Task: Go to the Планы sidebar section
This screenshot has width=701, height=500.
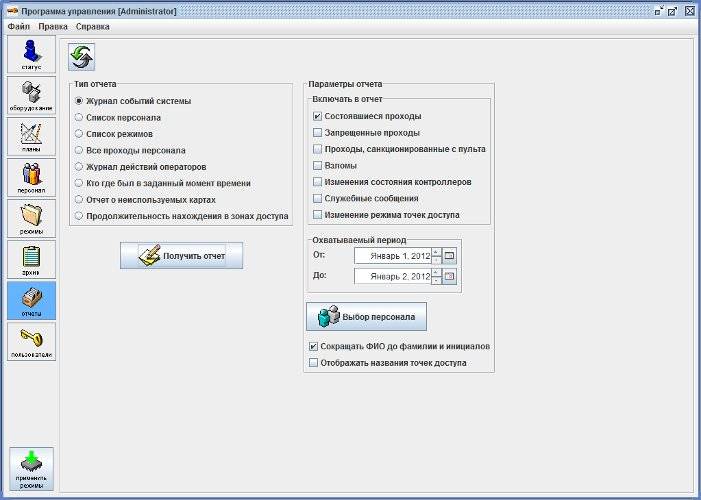Action: coord(31,137)
